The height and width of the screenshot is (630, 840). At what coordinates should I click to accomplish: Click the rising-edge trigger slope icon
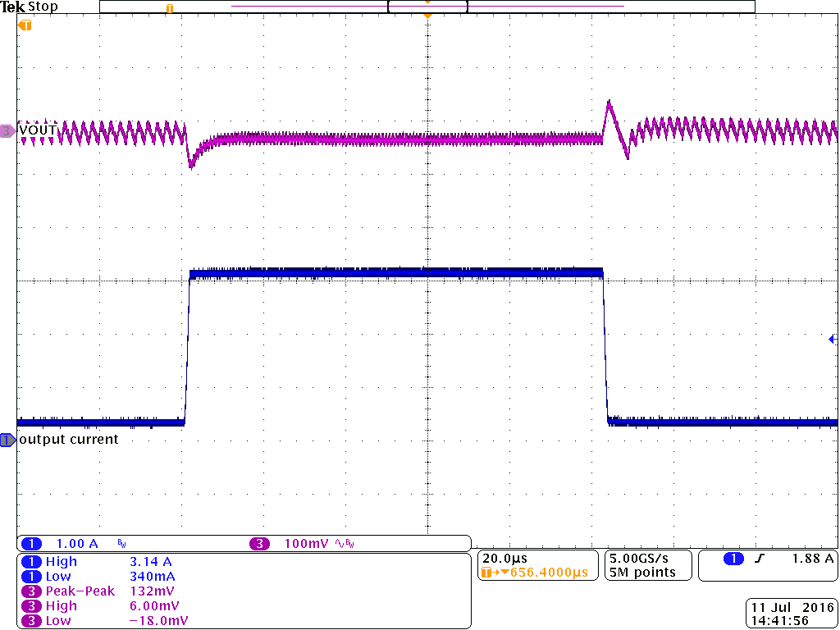click(759, 558)
